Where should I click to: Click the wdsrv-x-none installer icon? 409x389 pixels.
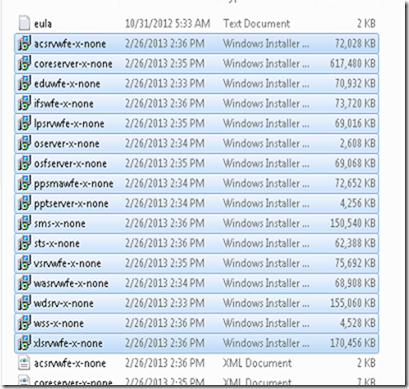[24, 303]
